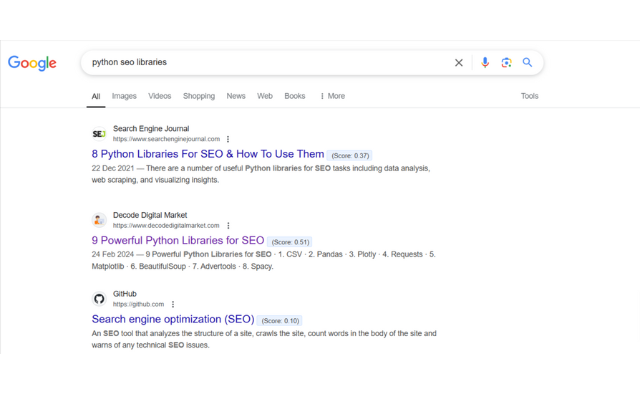Open options menu beside searchenginejournal.com URL
Viewport: 640px width, 400px height.
[x=228, y=139]
